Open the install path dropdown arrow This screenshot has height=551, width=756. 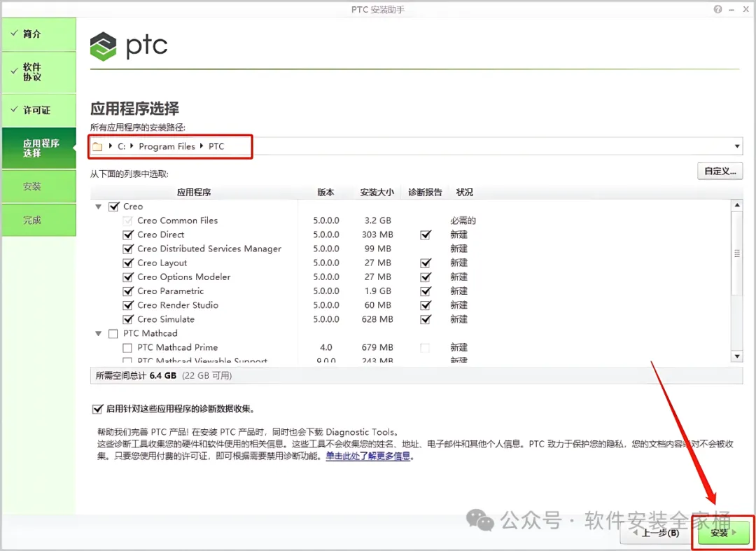[737, 146]
